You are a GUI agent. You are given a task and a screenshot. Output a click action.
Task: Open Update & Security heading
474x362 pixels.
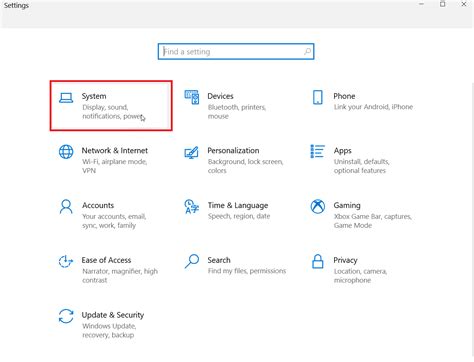(x=113, y=315)
